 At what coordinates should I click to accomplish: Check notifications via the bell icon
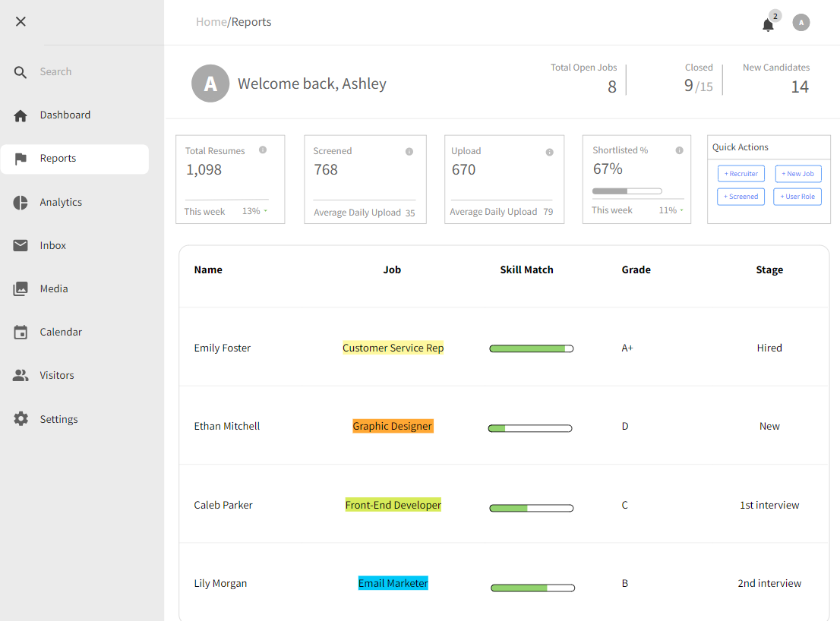tap(767, 25)
